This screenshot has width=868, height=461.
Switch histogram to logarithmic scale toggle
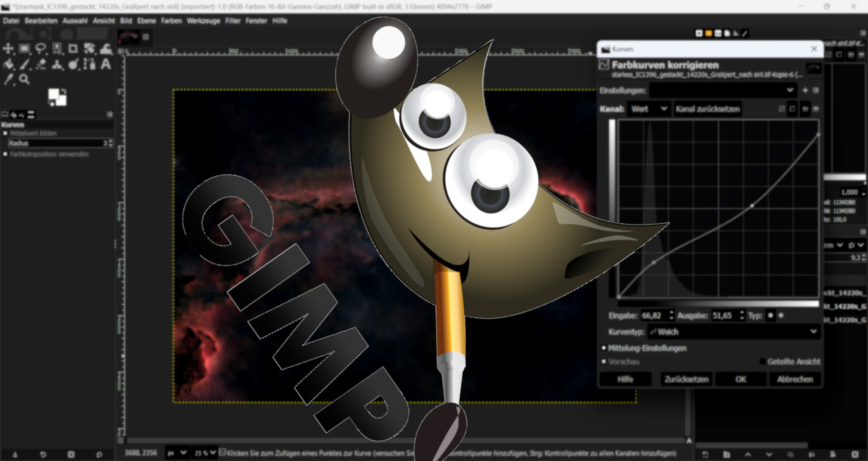816,109
